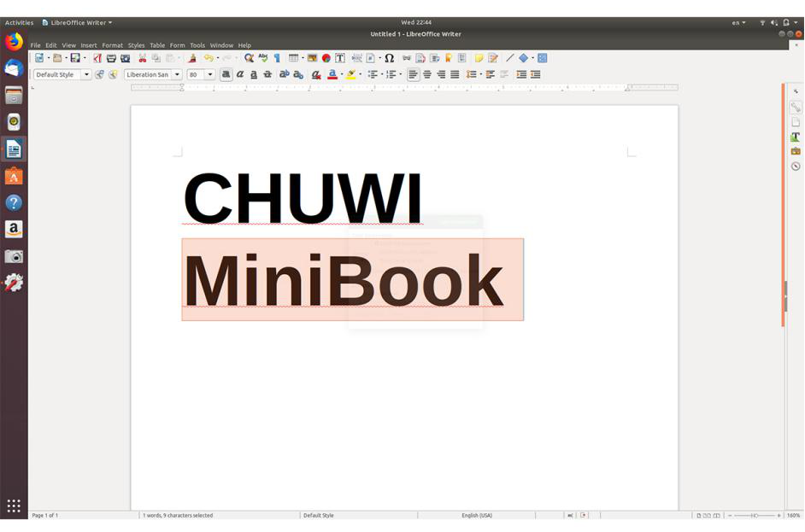The width and height of the screenshot is (805, 532).
Task: Toggle bulleted list
Action: point(373,74)
